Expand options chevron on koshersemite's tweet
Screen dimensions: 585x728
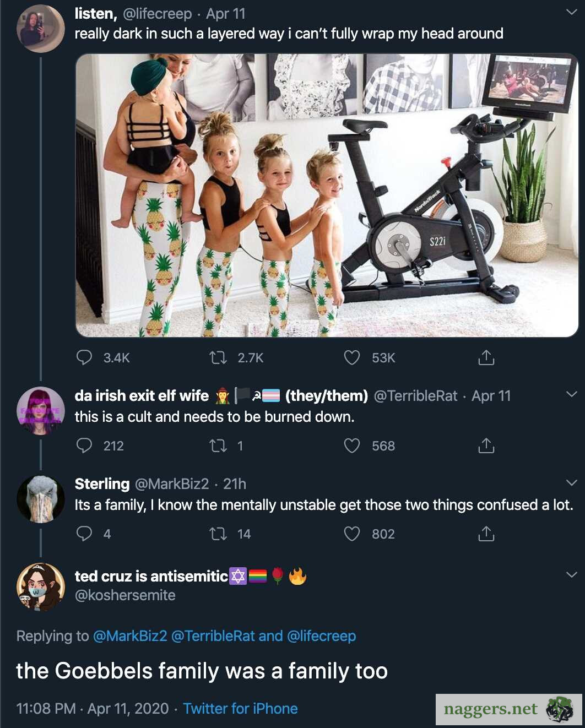pyautogui.click(x=572, y=575)
